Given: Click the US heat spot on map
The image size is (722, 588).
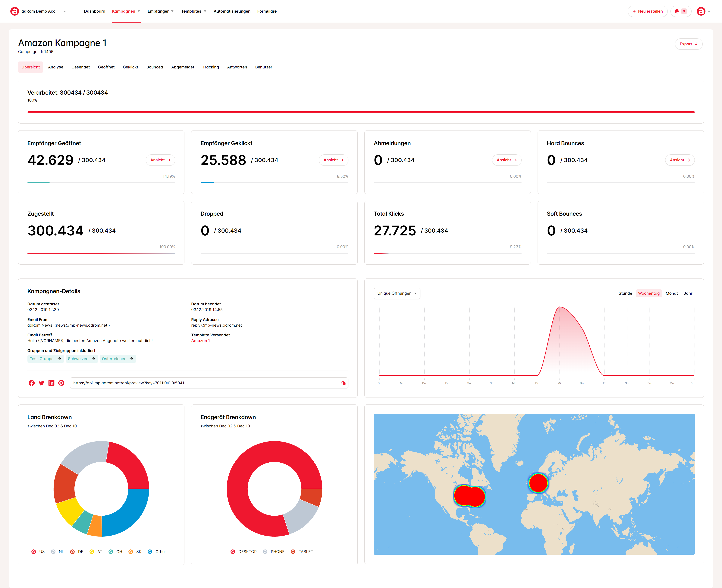Looking at the screenshot, I should [x=469, y=496].
